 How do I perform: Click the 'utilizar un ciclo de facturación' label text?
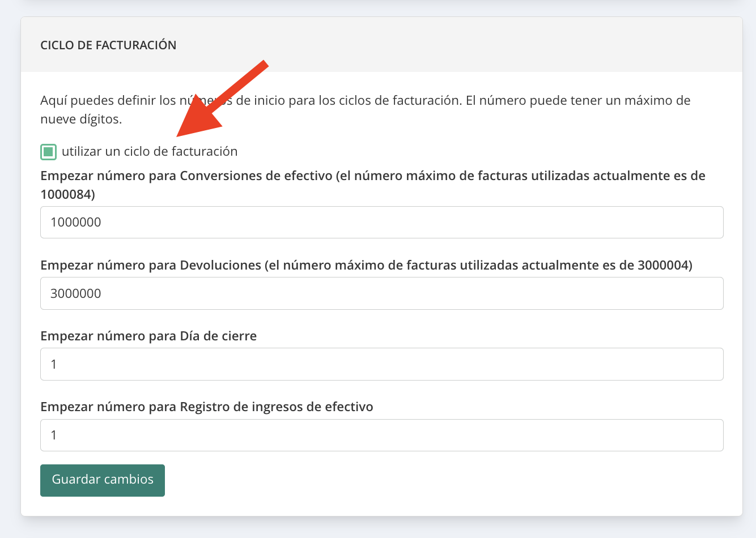tap(150, 152)
